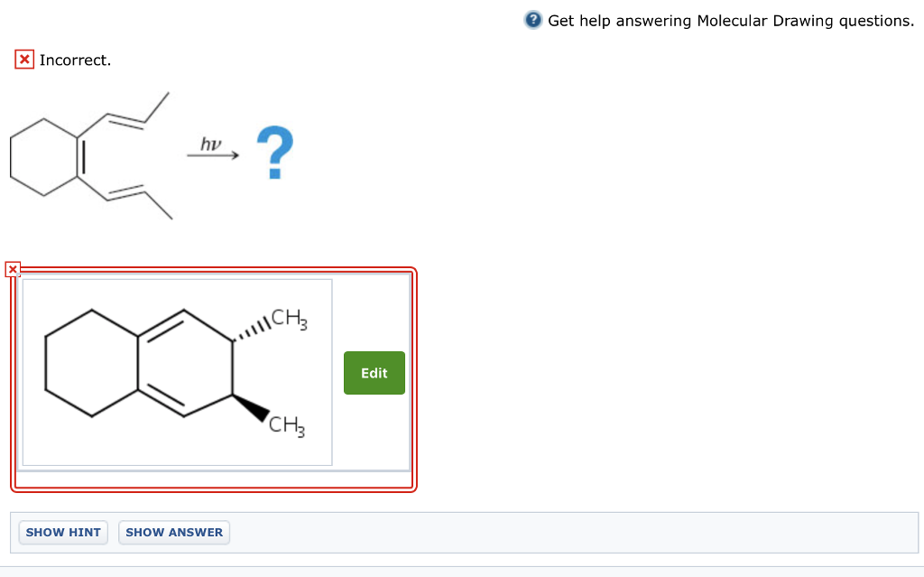Click the large blue question mark in the reaction
This screenshot has height=577, width=924.
coord(273,153)
